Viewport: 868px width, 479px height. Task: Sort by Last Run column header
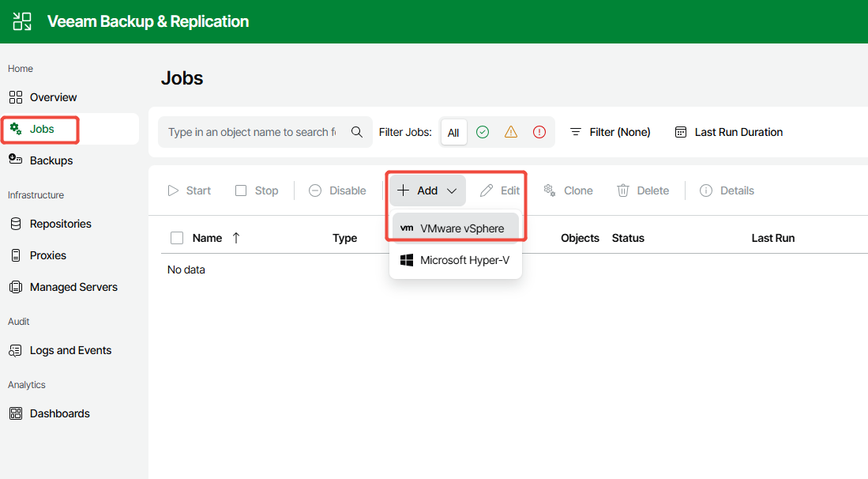[772, 238]
